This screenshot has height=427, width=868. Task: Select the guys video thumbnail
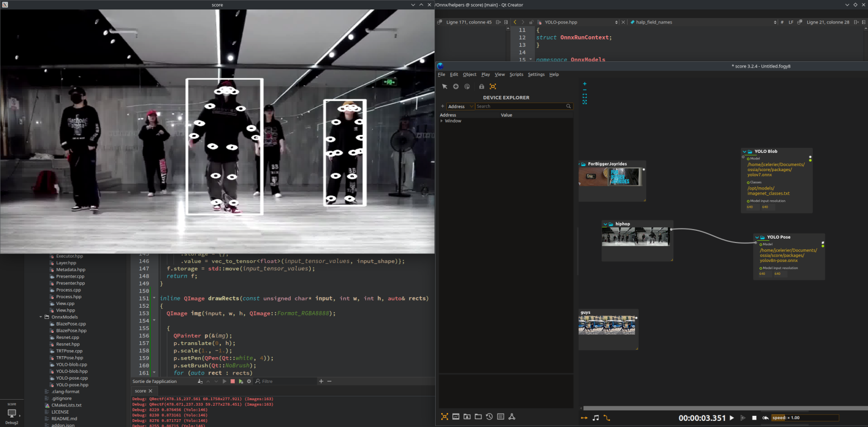tap(607, 325)
